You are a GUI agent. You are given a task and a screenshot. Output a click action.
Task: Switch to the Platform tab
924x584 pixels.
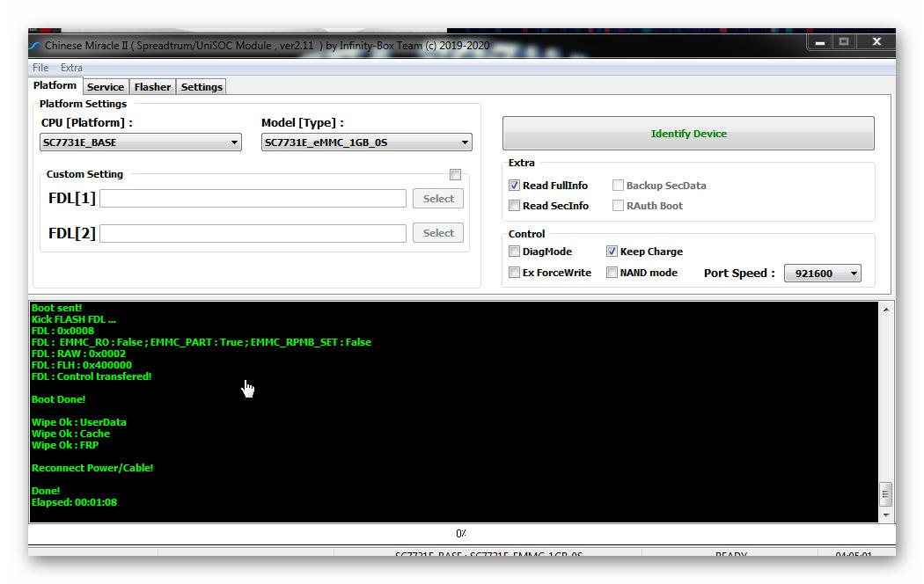[55, 85]
